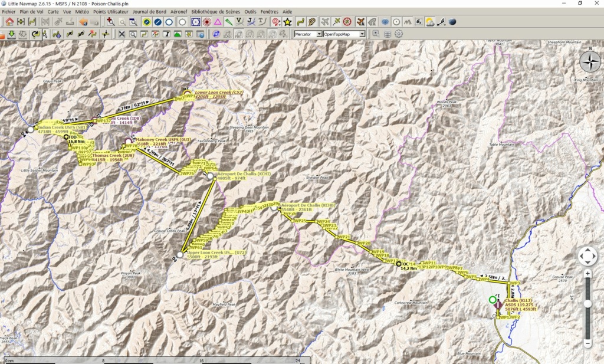Click the Home view house icon
The height and width of the screenshot is (364, 604).
coord(9,22)
